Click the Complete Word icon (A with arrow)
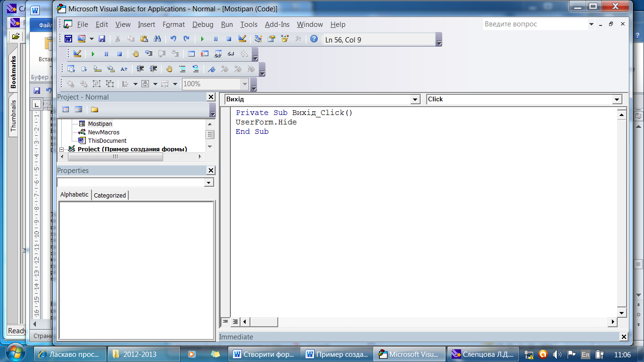644x362 pixels. point(124,69)
